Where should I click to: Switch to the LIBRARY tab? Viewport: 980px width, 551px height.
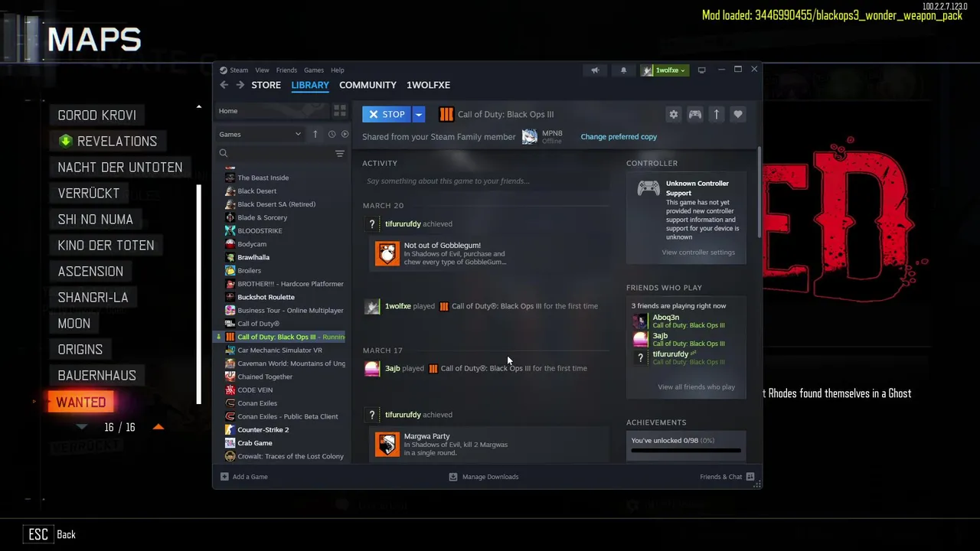pyautogui.click(x=310, y=85)
